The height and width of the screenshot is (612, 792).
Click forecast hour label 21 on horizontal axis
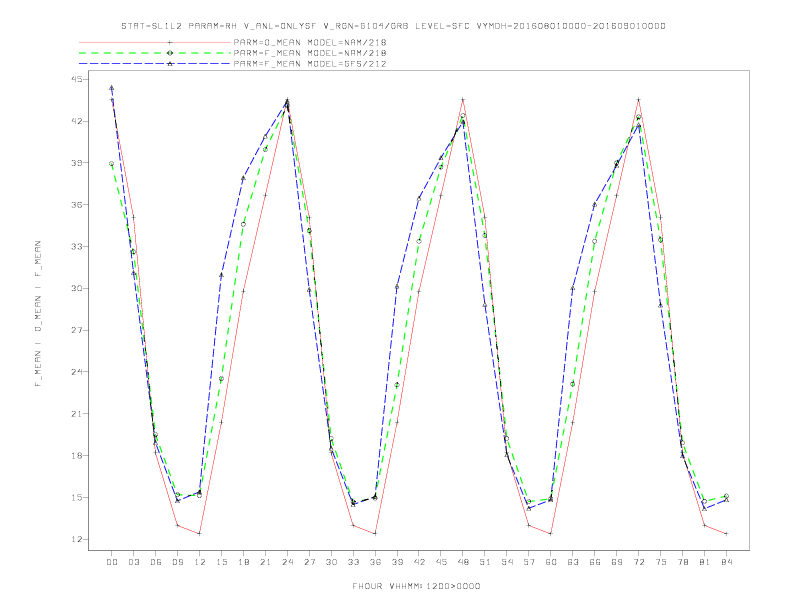tap(265, 562)
